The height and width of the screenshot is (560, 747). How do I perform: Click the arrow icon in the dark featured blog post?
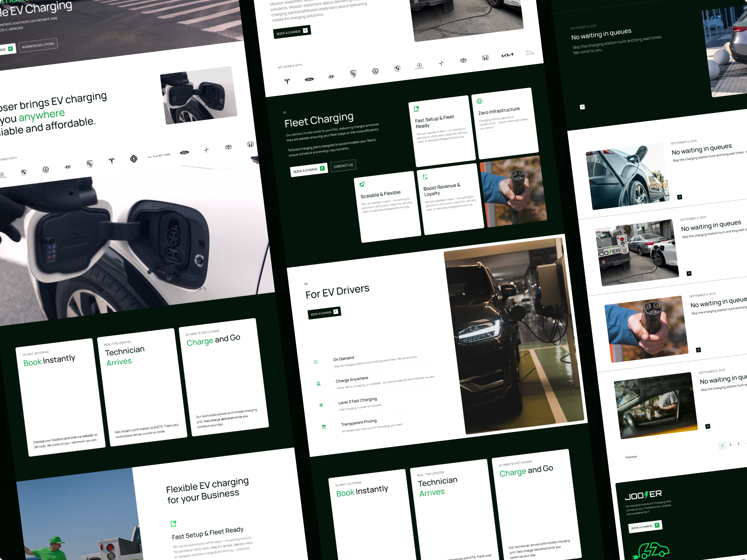point(582,107)
